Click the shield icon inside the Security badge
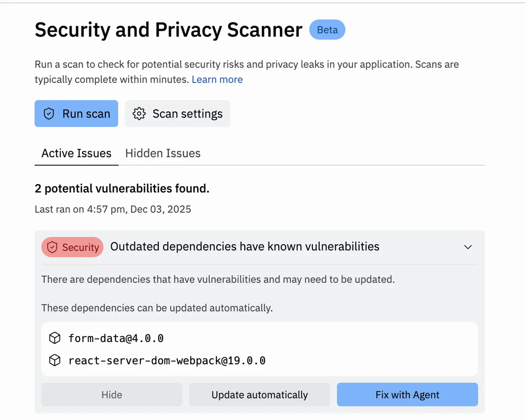The image size is (525, 420). click(x=52, y=247)
